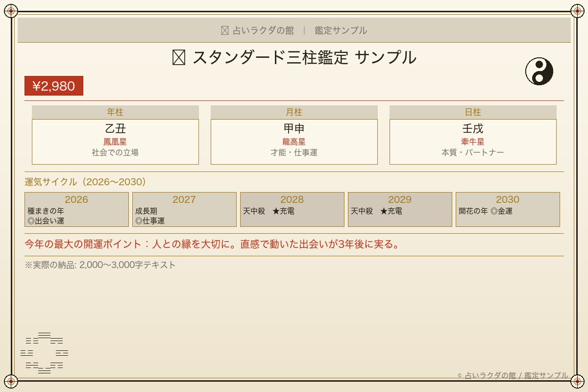
Task: Click the ¥2,980 price badge
Action: [x=54, y=86]
